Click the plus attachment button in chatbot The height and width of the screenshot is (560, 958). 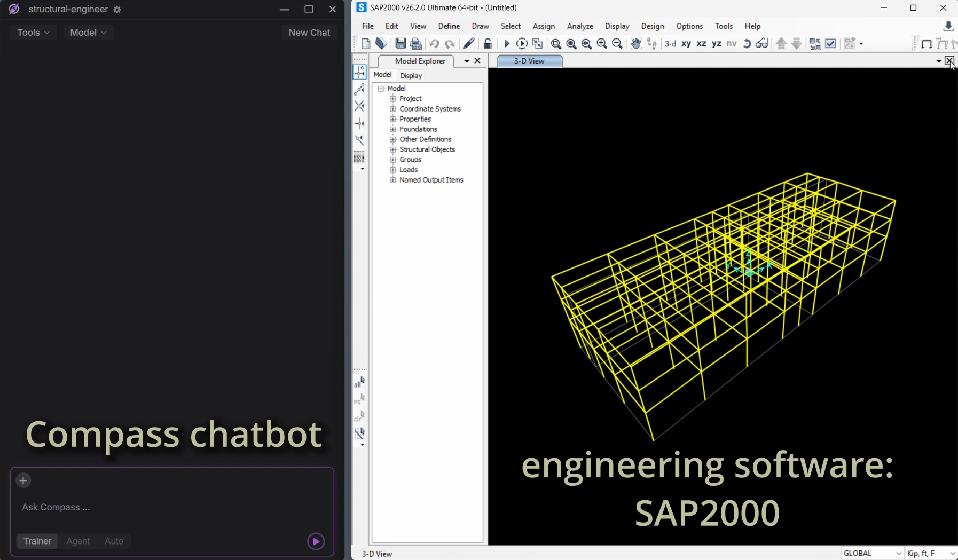coord(23,480)
